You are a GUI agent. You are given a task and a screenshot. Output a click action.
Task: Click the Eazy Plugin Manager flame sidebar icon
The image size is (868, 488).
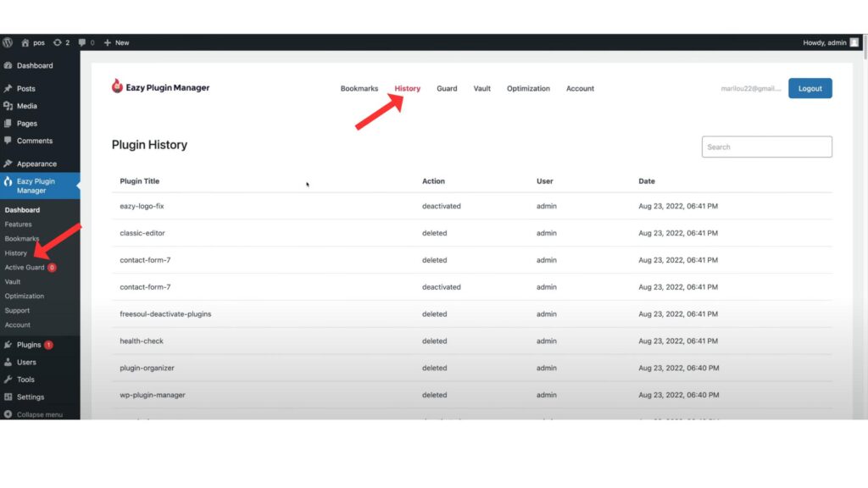(8, 181)
